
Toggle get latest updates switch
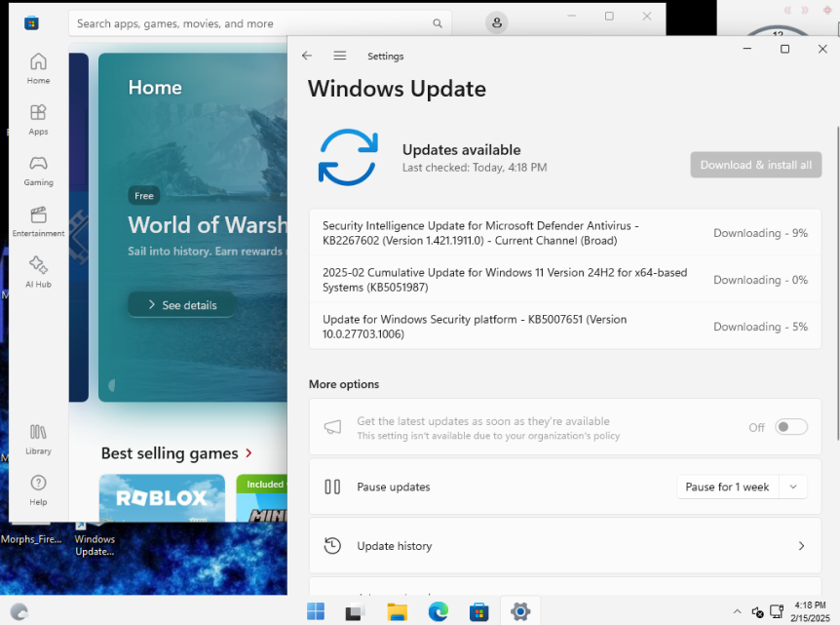[790, 427]
